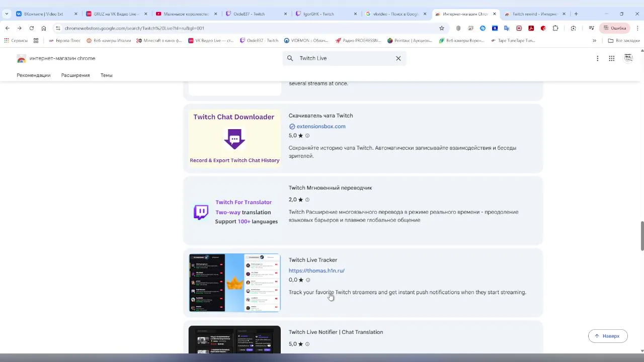View site information icon in address bar
Screen dimensions: 644x362
point(58,28)
